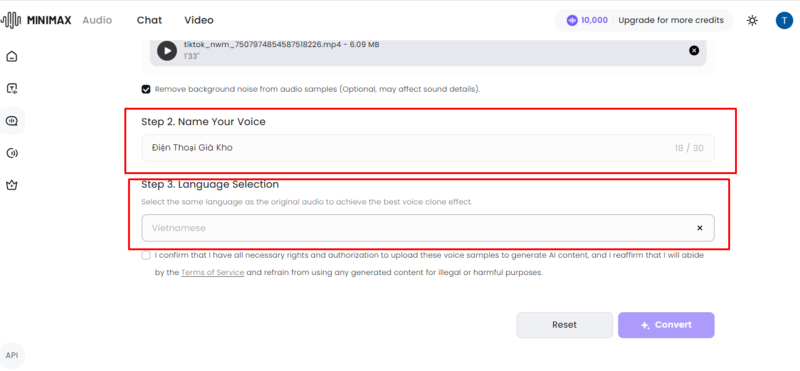Open user profile avatar T
Image resolution: width=800 pixels, height=371 pixels.
pos(784,20)
